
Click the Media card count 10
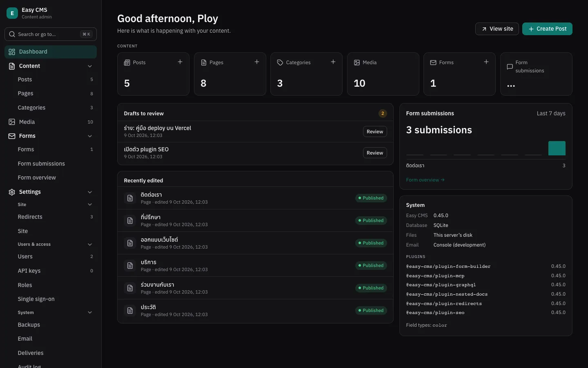point(359,83)
